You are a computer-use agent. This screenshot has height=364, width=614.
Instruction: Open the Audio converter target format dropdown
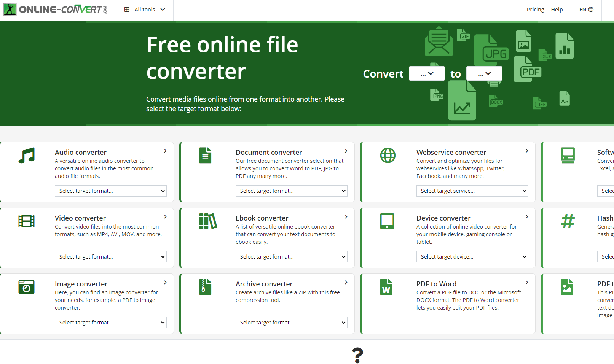111,191
